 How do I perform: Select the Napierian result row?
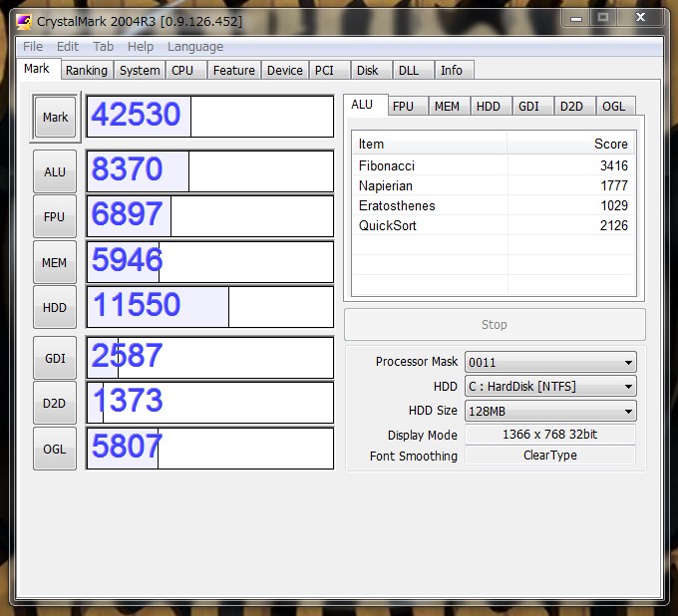494,185
